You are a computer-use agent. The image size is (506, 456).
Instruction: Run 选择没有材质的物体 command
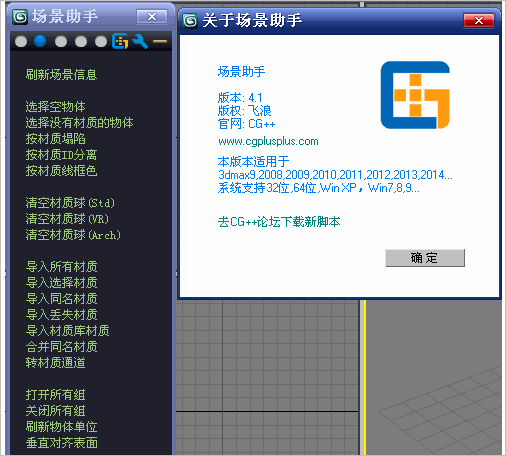click(79, 123)
